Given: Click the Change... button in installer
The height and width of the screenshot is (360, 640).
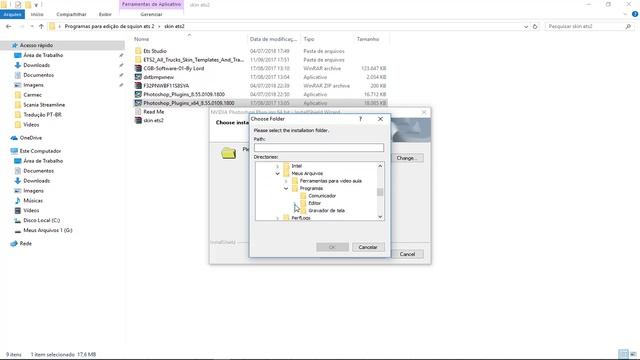Looking at the screenshot, I should 407,158.
